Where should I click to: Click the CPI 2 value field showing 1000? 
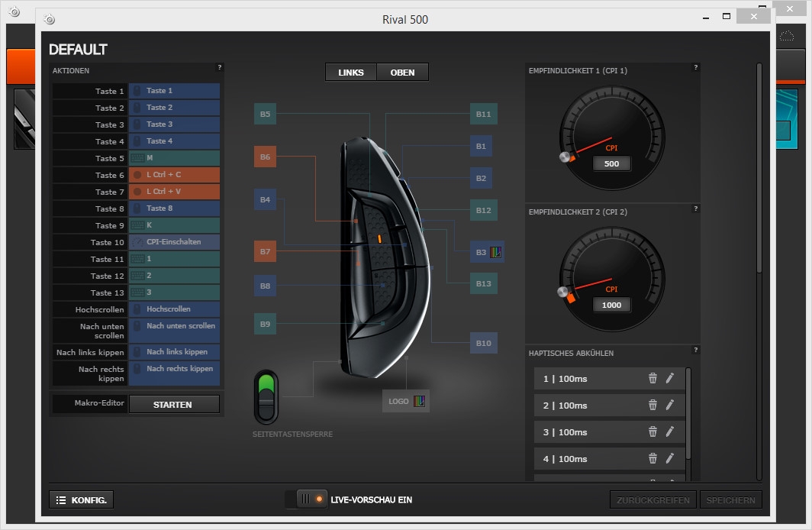[611, 305]
